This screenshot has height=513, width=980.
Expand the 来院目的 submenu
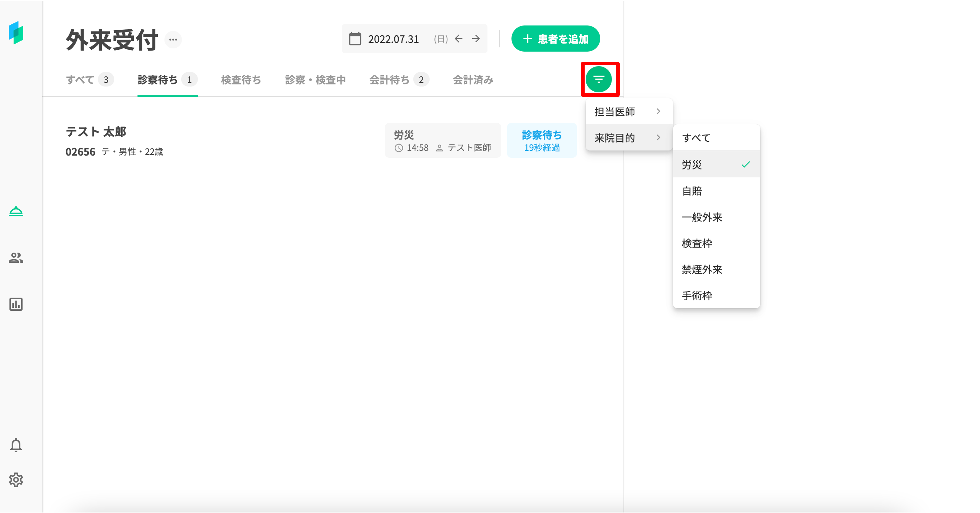(629, 138)
